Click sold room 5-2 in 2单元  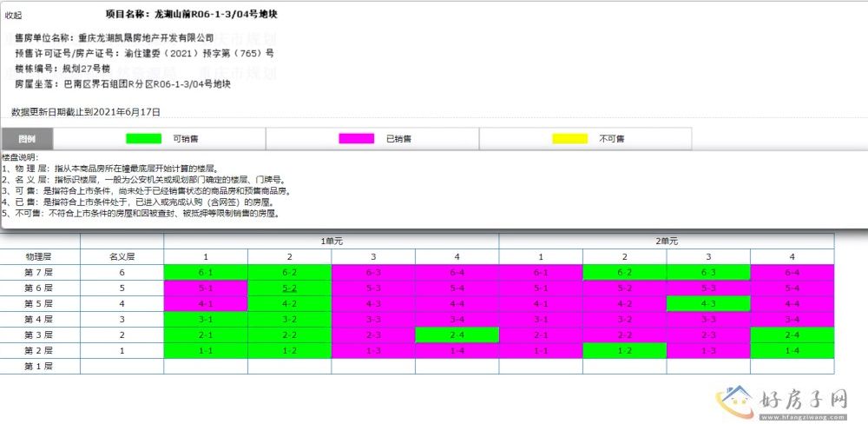click(x=624, y=288)
